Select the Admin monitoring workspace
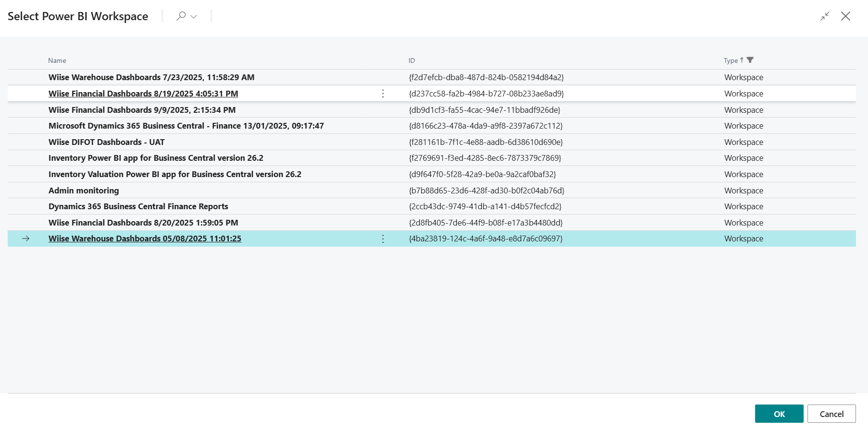The height and width of the screenshot is (429, 868). pyautogui.click(x=84, y=191)
